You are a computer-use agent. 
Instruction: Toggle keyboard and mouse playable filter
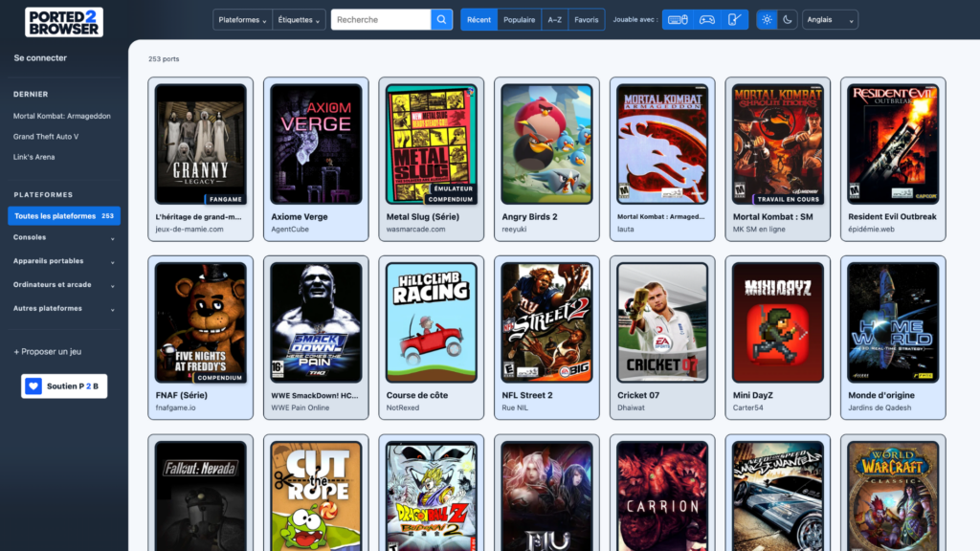(x=678, y=19)
